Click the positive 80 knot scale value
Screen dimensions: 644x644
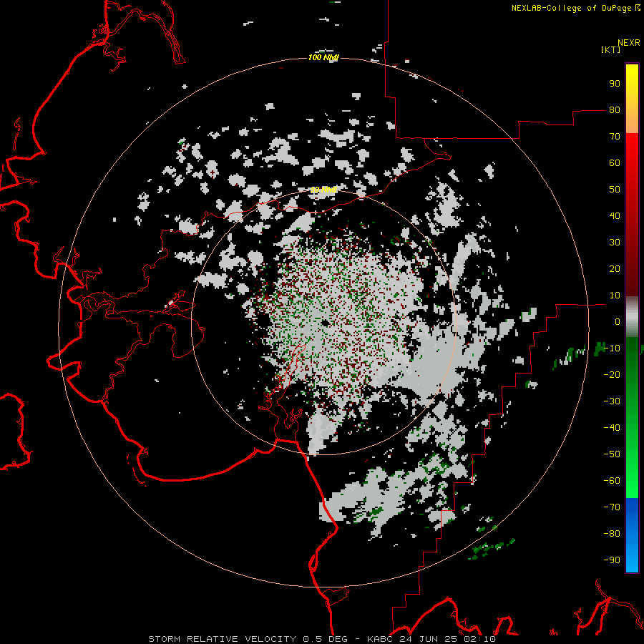pyautogui.click(x=615, y=110)
